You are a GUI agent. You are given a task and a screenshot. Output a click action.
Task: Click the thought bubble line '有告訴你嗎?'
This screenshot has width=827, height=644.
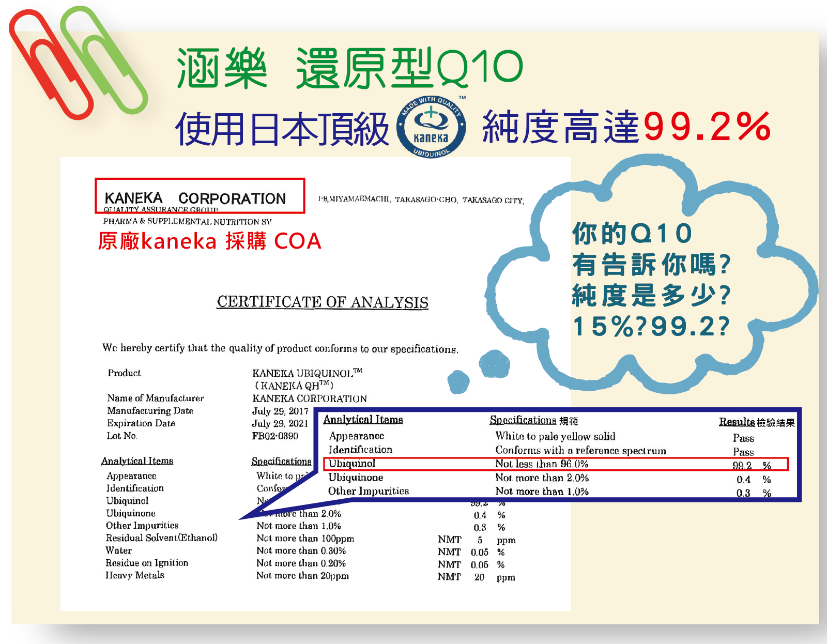tap(651, 265)
